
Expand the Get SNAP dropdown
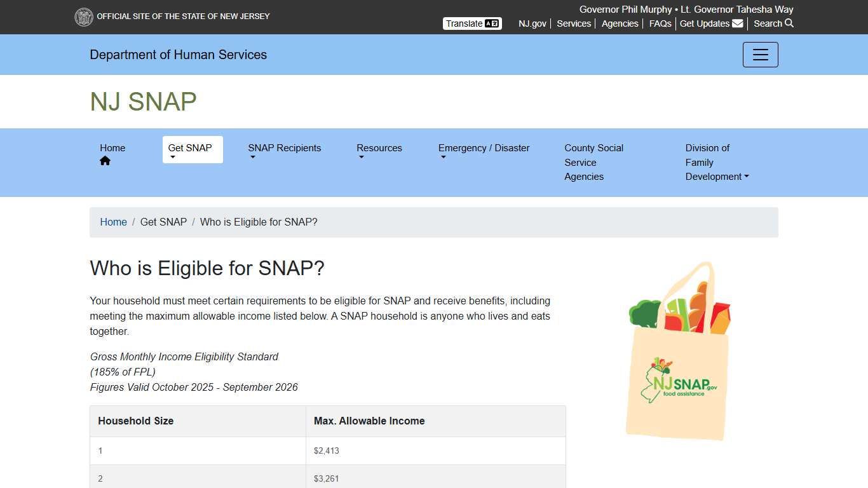coord(191,148)
